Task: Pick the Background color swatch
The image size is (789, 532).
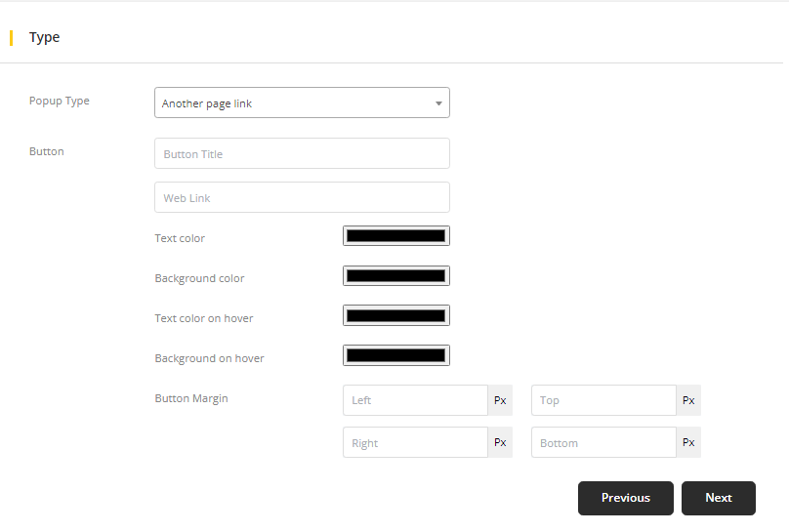Action: 395,276
